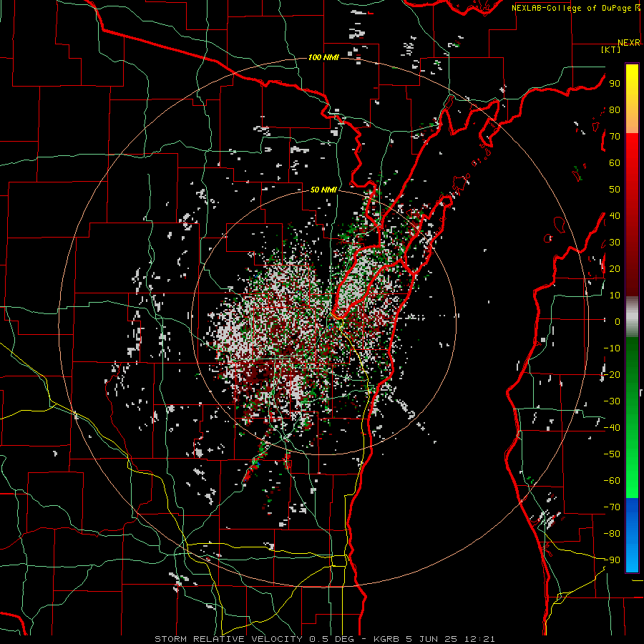Click the -40 value on velocity scale
This screenshot has width=644, height=644.
612,428
